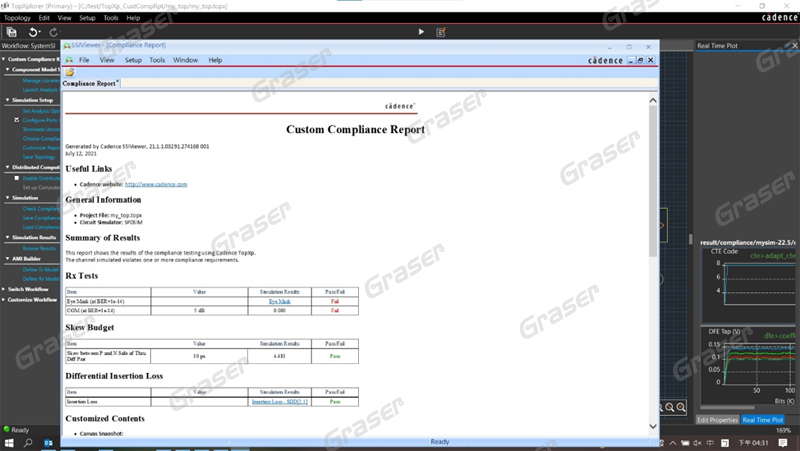
Task: Open the Topology menu in TopXplorer
Action: click(17, 18)
